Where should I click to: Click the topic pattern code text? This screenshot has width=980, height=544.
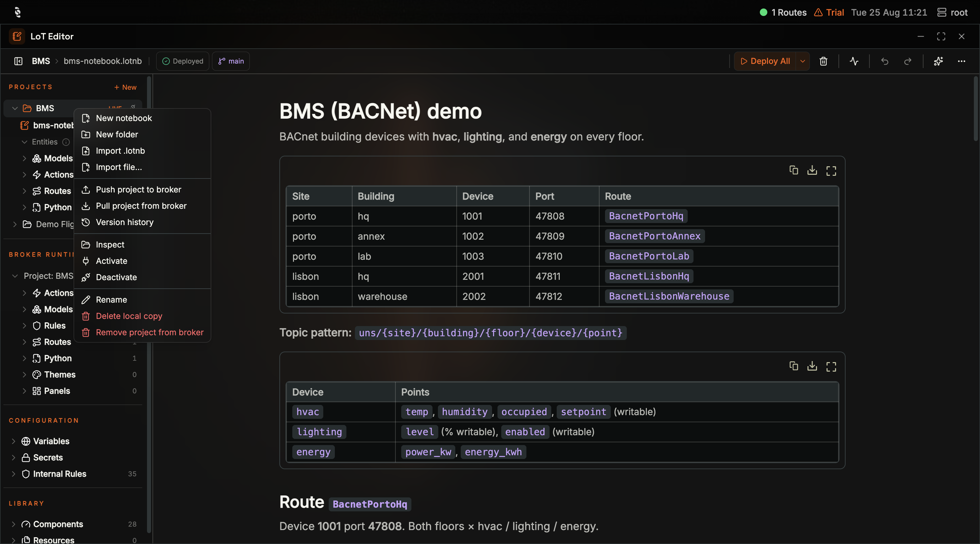[x=491, y=333]
